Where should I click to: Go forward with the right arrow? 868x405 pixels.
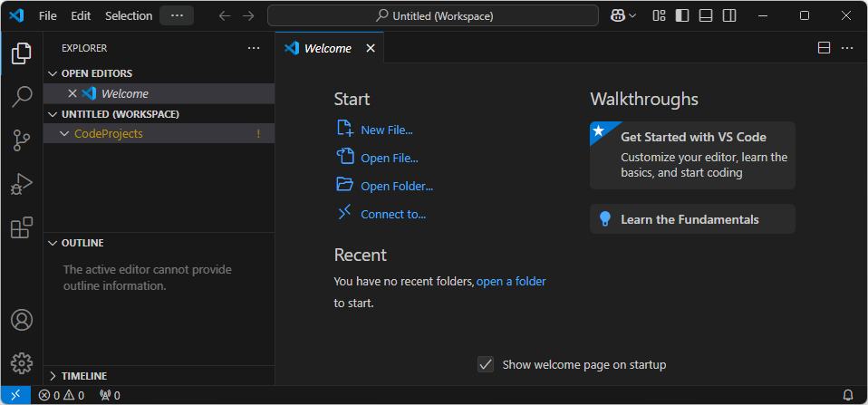pos(248,16)
